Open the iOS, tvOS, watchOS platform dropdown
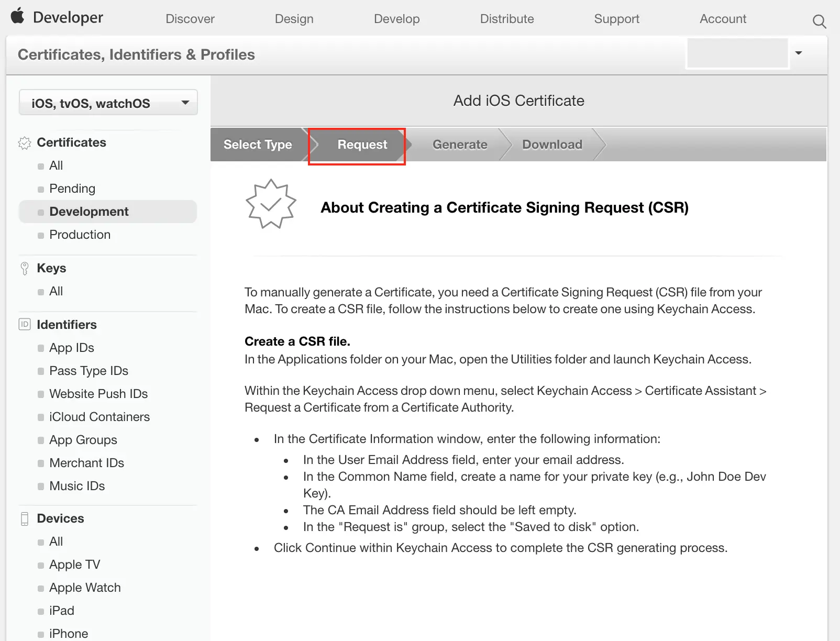This screenshot has width=840, height=641. click(108, 103)
